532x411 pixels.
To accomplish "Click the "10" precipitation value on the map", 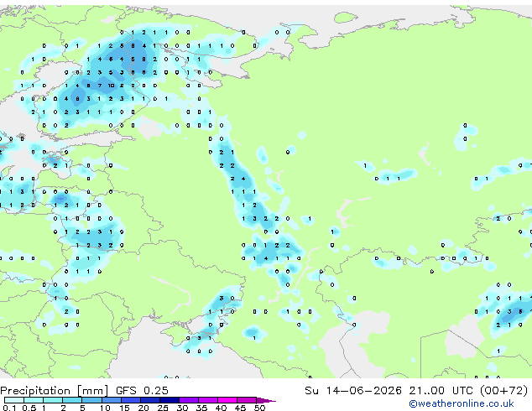I will (111, 86).
